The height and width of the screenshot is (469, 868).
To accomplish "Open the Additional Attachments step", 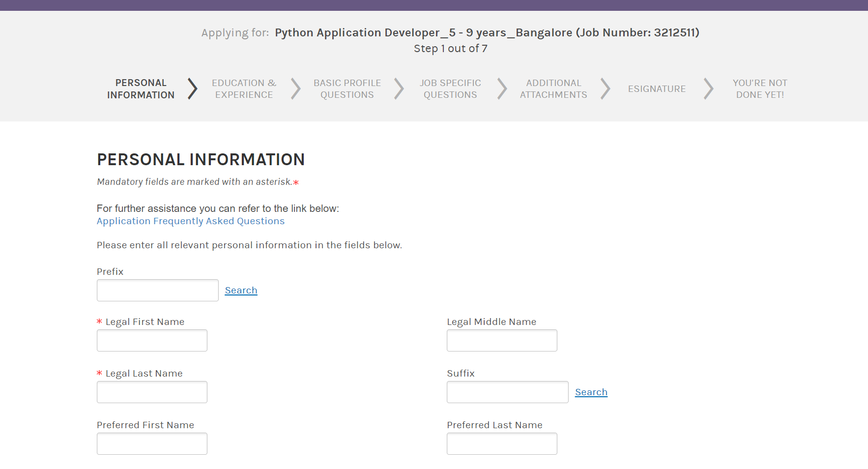I will click(x=553, y=89).
